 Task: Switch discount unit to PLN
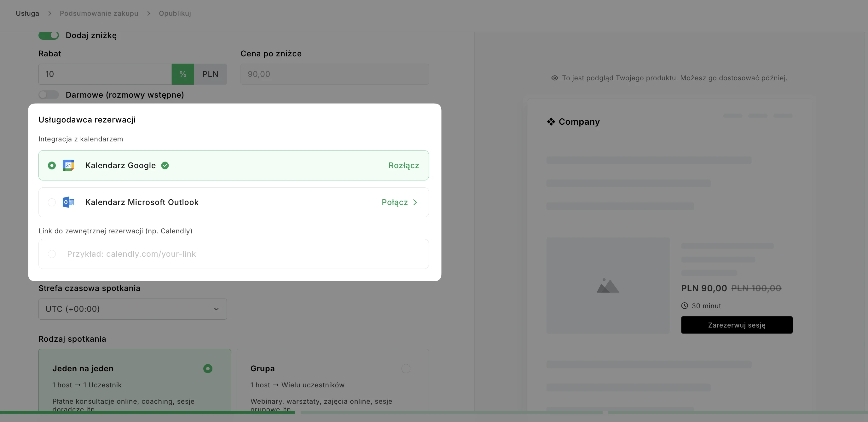210,74
